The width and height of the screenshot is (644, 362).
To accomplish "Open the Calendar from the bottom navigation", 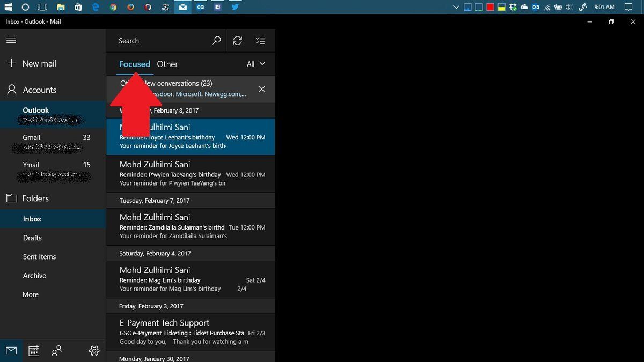I will click(x=34, y=350).
